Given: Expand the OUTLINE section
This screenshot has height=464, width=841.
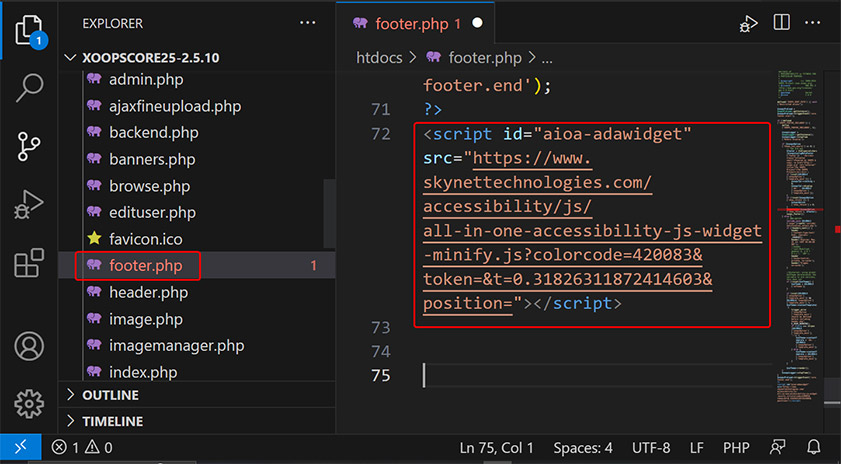Looking at the screenshot, I should pyautogui.click(x=70, y=395).
